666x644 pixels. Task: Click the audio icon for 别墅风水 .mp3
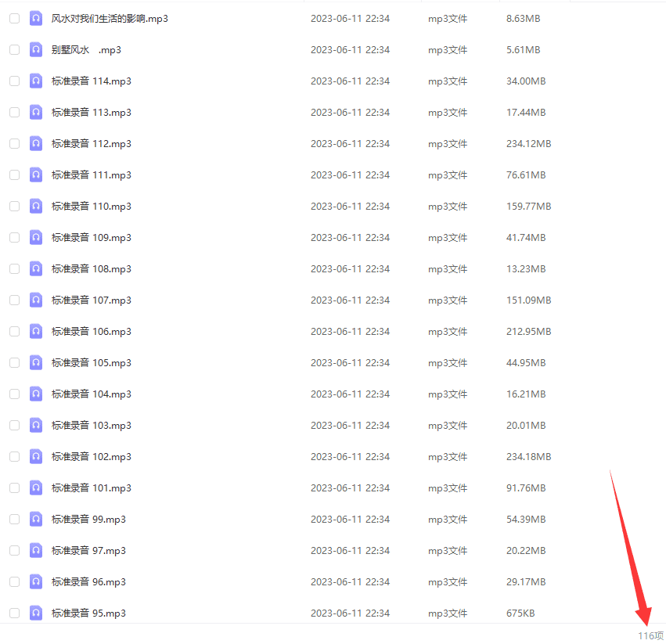pos(36,50)
